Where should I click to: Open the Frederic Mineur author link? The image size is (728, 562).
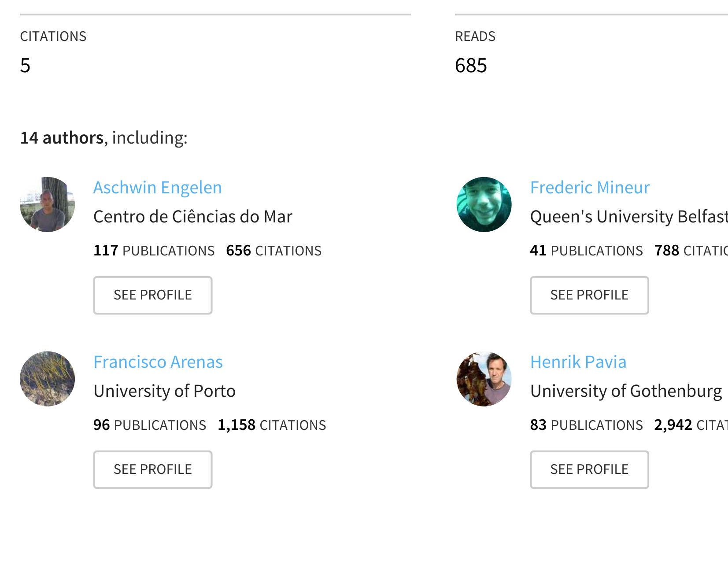[590, 188]
